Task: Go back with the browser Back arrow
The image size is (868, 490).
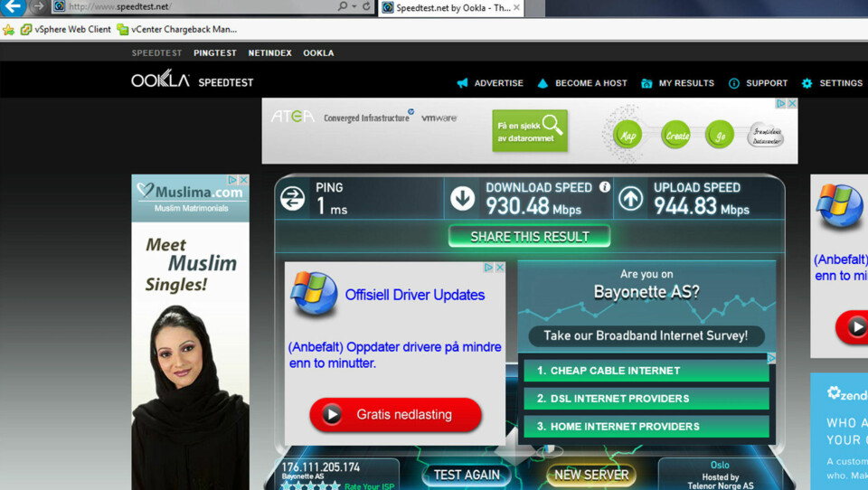Action: [12, 6]
